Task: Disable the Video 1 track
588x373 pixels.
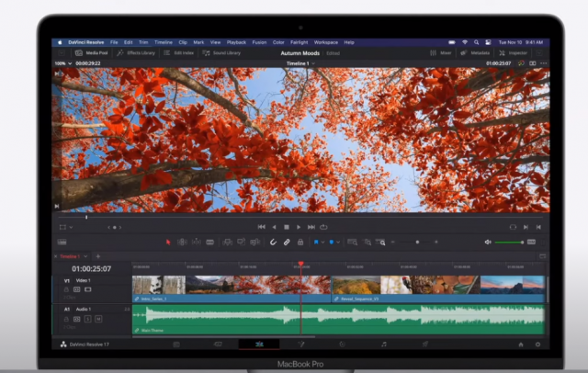Action: pos(88,289)
